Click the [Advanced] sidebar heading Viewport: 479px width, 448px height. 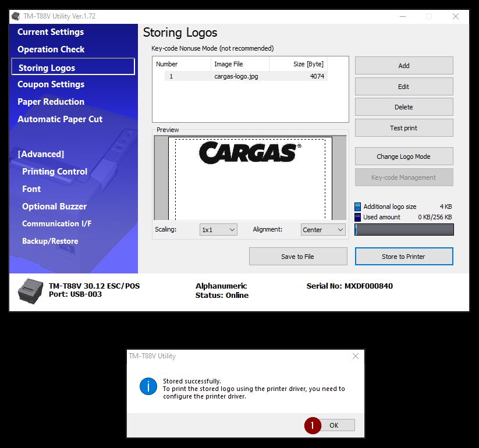pyautogui.click(x=41, y=154)
